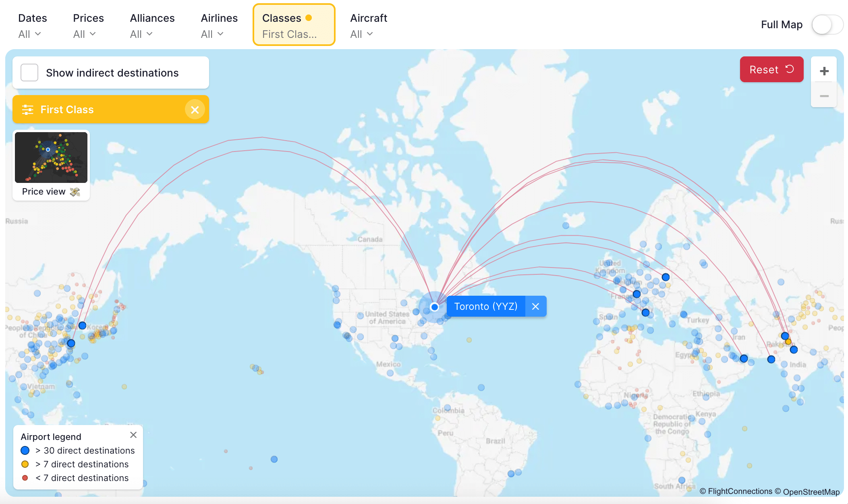This screenshot has height=504, width=848.
Task: Close the Airport legend panel
Action: point(133,435)
